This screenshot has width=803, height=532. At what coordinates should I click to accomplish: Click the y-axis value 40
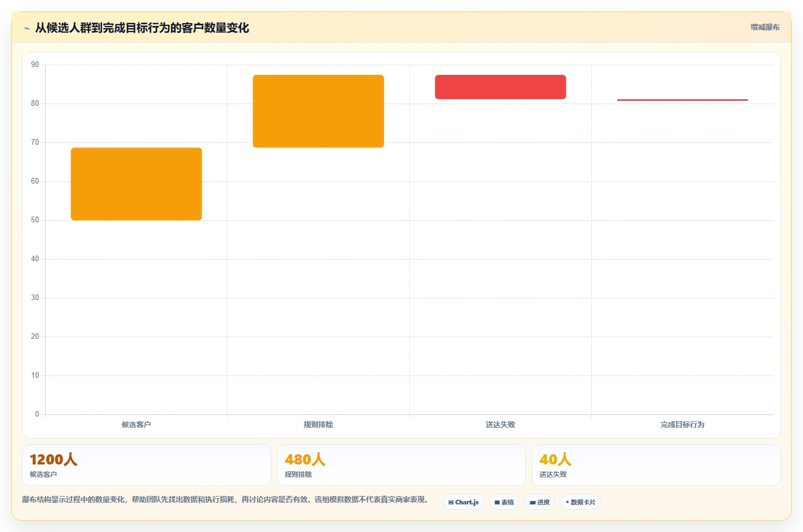pos(35,259)
